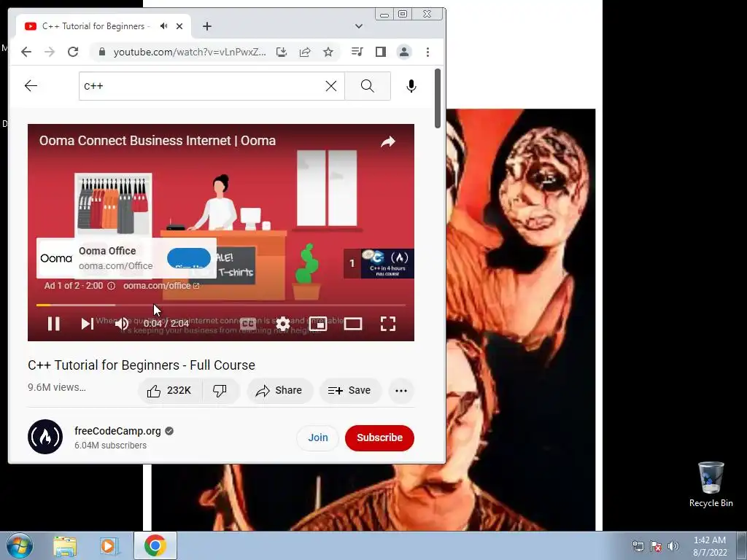The width and height of the screenshot is (747, 560).
Task: Open the video settings gear
Action: (283, 324)
